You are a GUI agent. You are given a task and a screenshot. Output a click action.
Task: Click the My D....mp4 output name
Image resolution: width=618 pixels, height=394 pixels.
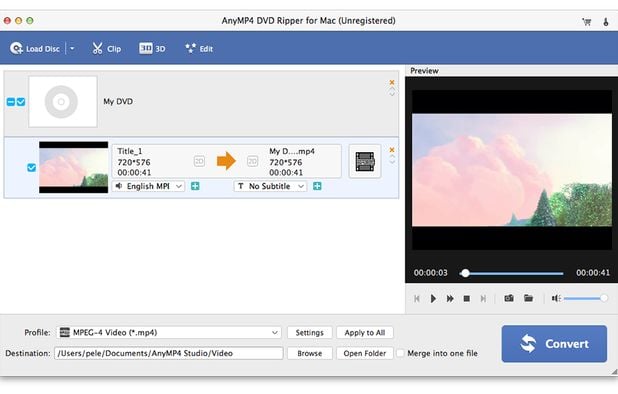click(292, 151)
